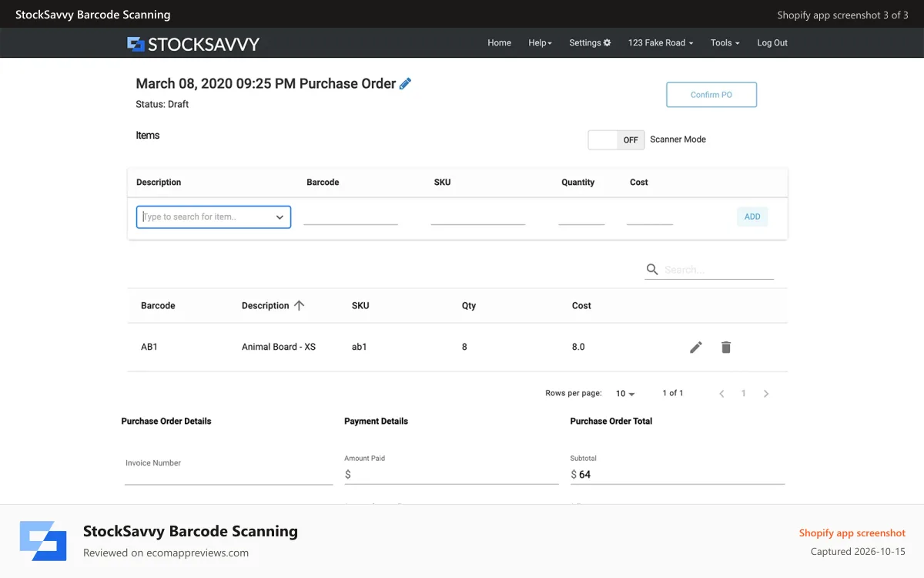Expand the Tools menu
Viewport: 924px width, 578px height.
click(x=725, y=43)
